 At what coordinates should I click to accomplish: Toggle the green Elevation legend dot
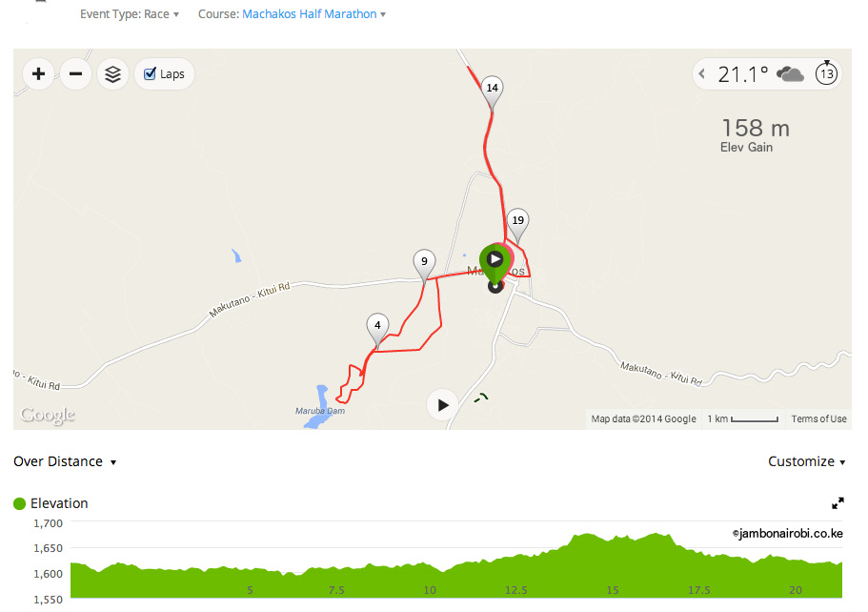pos(19,503)
